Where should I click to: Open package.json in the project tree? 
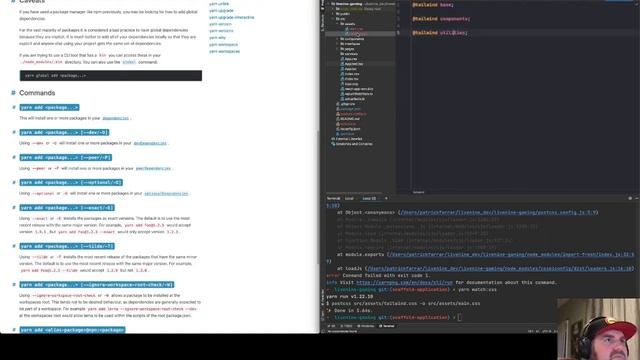[x=348, y=109]
